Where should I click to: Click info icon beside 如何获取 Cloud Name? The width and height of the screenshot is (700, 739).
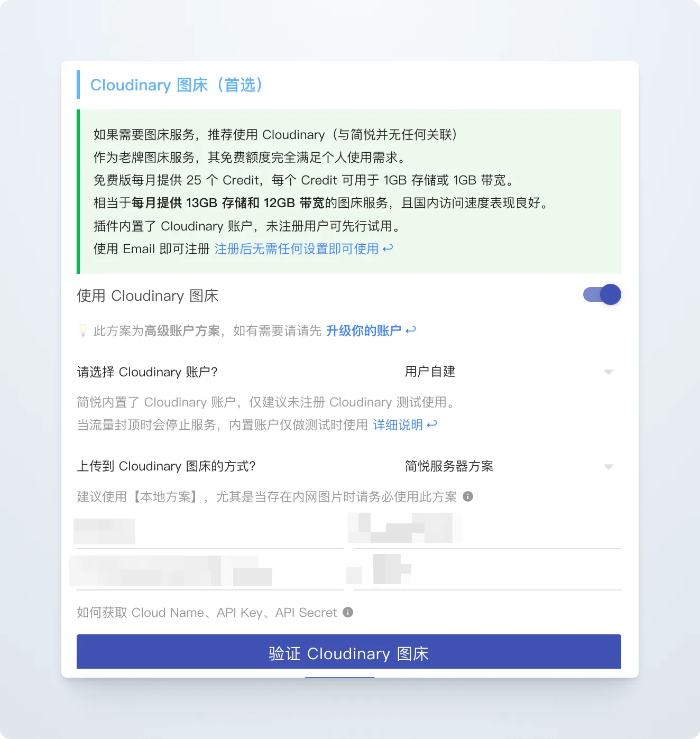coord(348,612)
